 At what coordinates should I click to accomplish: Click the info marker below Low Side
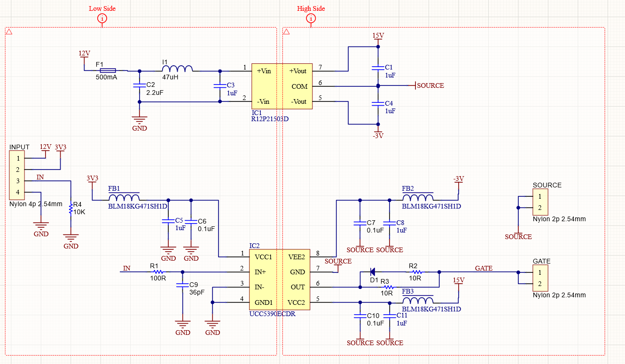point(102,18)
